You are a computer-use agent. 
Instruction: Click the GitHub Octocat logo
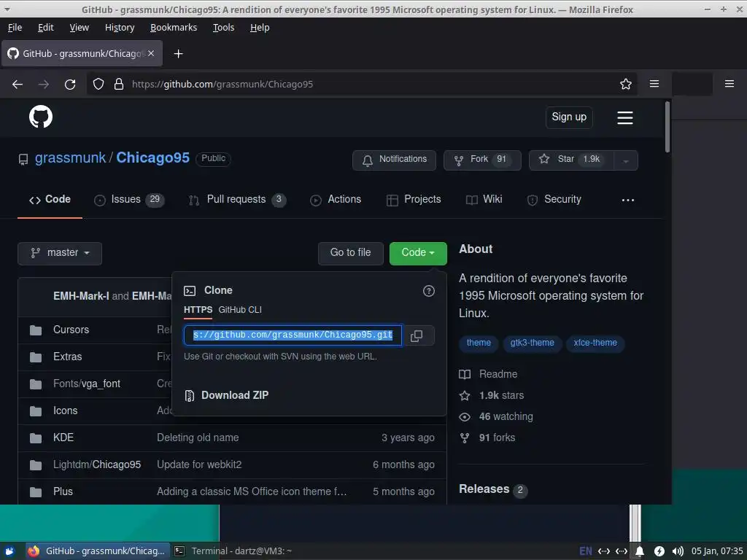(x=41, y=117)
